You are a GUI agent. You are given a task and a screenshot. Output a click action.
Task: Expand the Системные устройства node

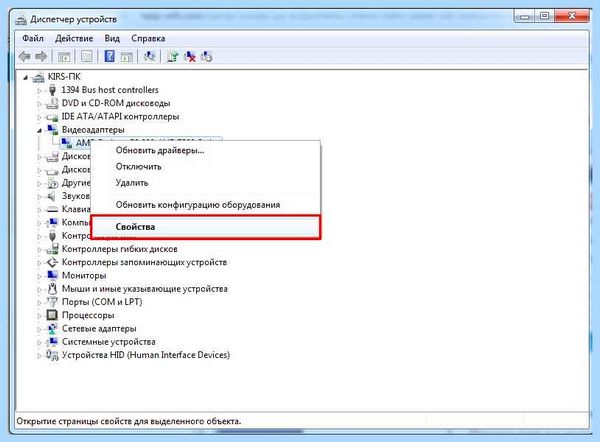(39, 342)
